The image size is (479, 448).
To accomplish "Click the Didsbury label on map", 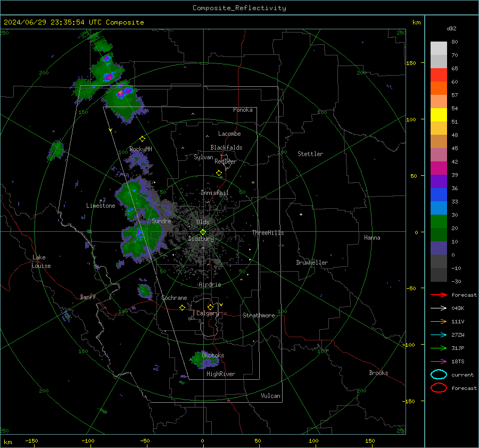I will point(201,239).
